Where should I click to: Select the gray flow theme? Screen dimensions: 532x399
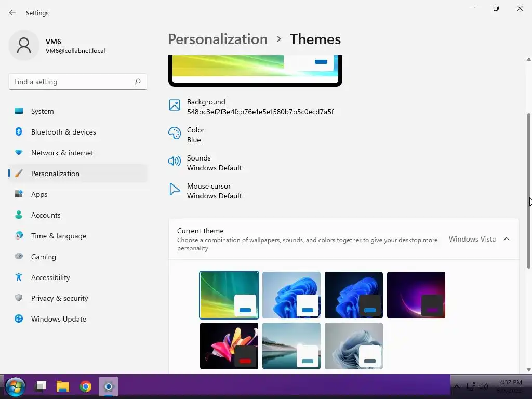[x=353, y=346]
